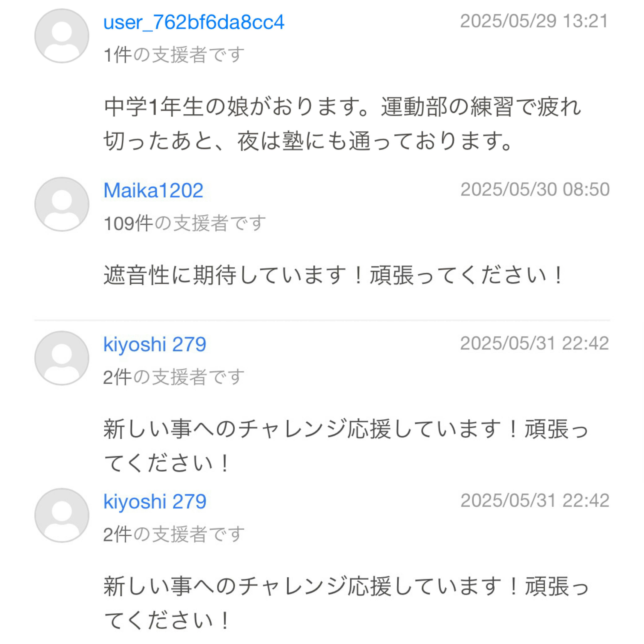This screenshot has height=644, width=644.
Task: Click the last "2件の支援者です" label
Action: (174, 534)
